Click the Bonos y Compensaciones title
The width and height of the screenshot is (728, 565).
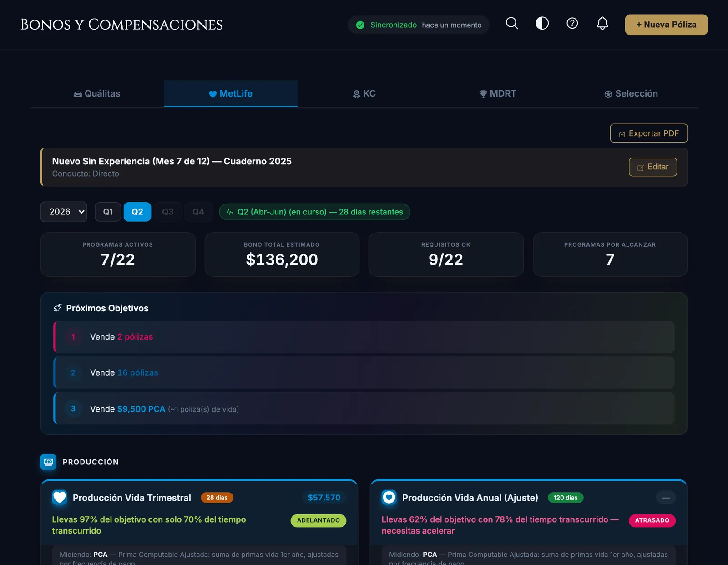(121, 25)
